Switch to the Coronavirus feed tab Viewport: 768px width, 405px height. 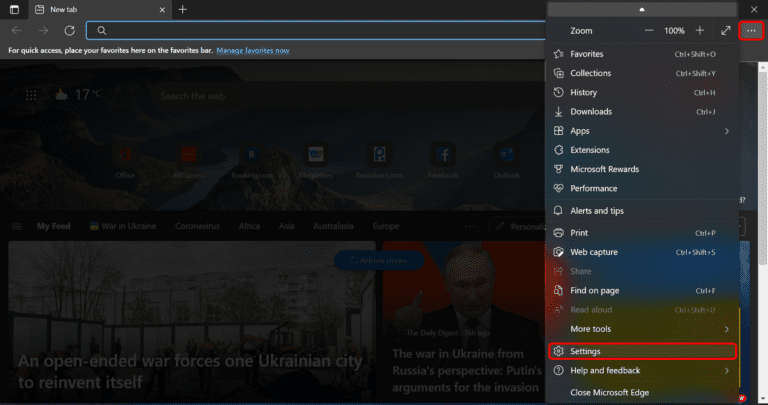click(197, 226)
